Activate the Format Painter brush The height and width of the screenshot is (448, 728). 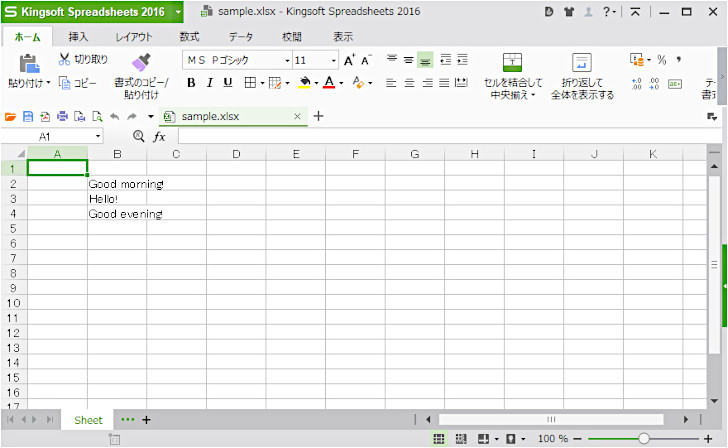[141, 62]
